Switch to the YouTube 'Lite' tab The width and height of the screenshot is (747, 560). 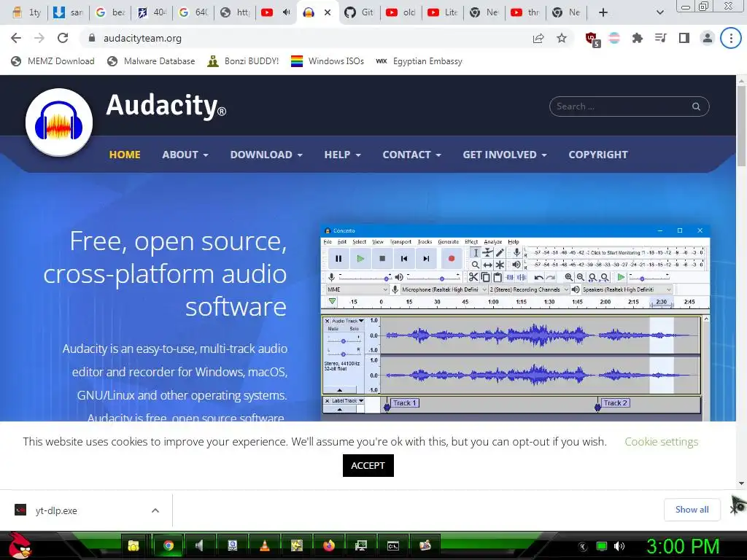[x=442, y=12]
